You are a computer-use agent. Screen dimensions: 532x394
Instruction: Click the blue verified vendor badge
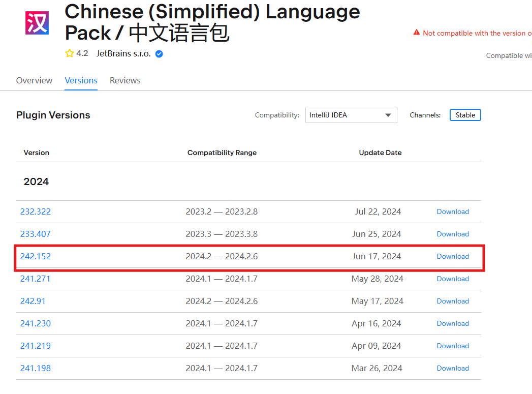click(x=159, y=53)
